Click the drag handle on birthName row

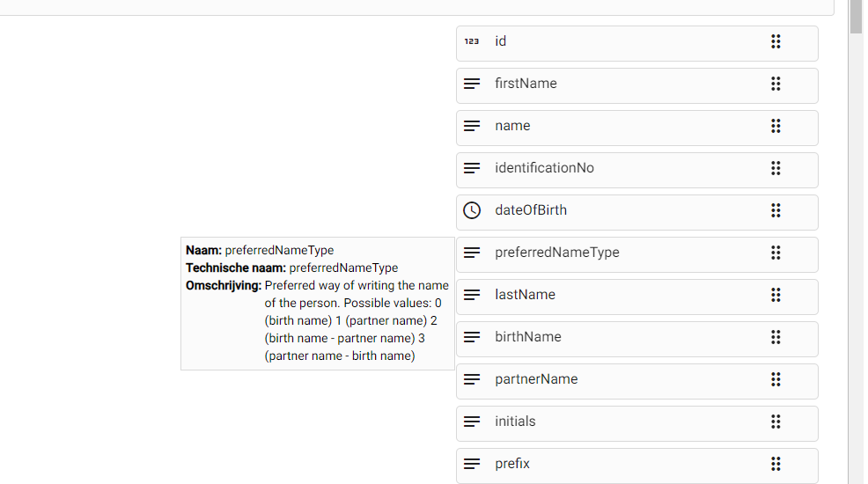coord(776,337)
